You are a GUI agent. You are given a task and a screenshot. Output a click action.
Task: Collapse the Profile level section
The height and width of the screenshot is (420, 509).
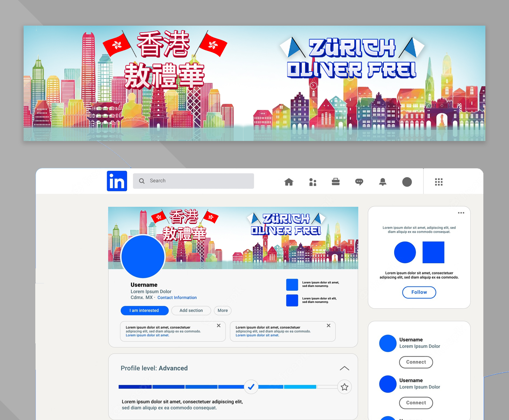click(x=344, y=368)
